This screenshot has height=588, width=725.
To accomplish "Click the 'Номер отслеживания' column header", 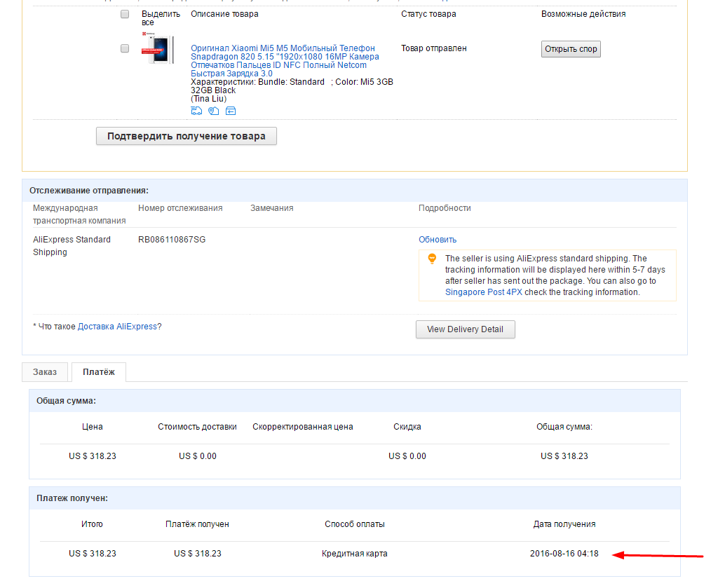I will (180, 208).
